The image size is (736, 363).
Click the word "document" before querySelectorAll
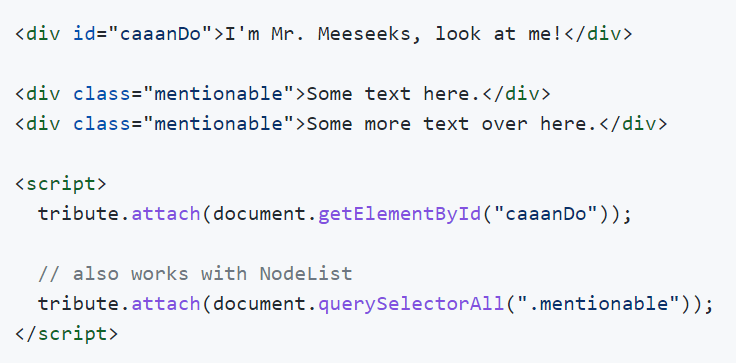tap(259, 304)
